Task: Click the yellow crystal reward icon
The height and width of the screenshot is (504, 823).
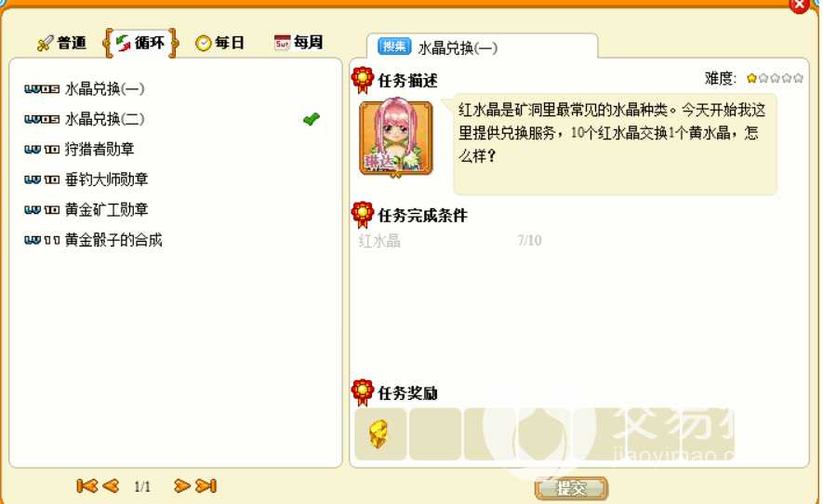Action: 379,434
